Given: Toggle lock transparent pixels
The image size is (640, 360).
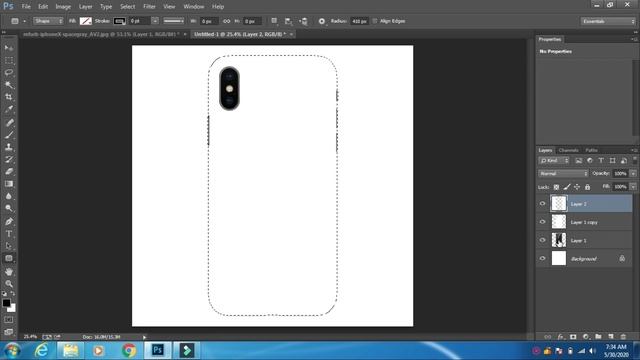Looking at the screenshot, I should 556,187.
